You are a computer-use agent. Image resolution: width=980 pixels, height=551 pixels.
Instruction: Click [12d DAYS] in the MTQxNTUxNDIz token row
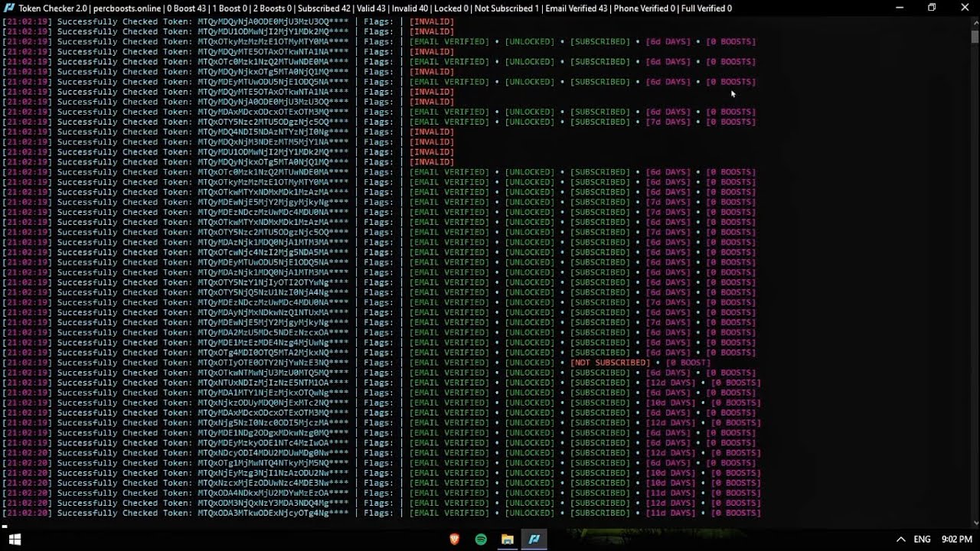(671, 383)
